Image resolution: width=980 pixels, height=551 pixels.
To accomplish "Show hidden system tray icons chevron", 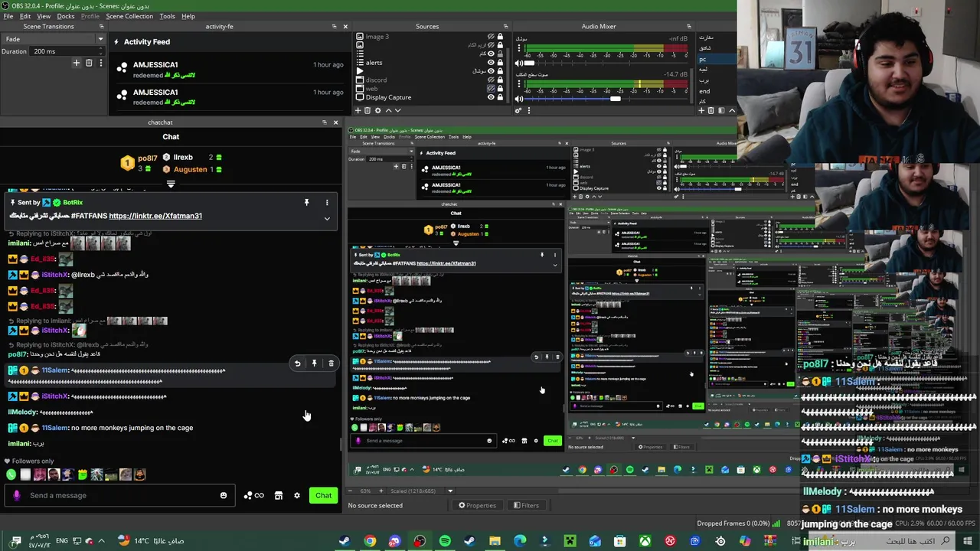I will tap(101, 541).
